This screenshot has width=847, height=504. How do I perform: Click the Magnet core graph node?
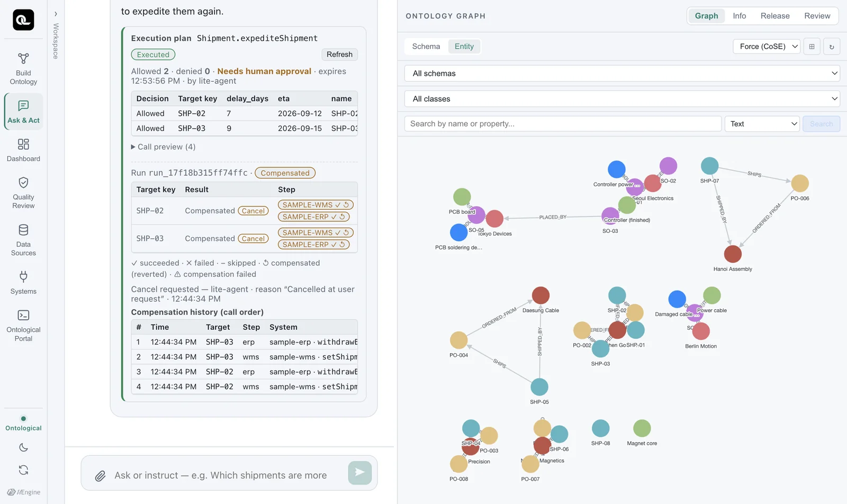[642, 428]
